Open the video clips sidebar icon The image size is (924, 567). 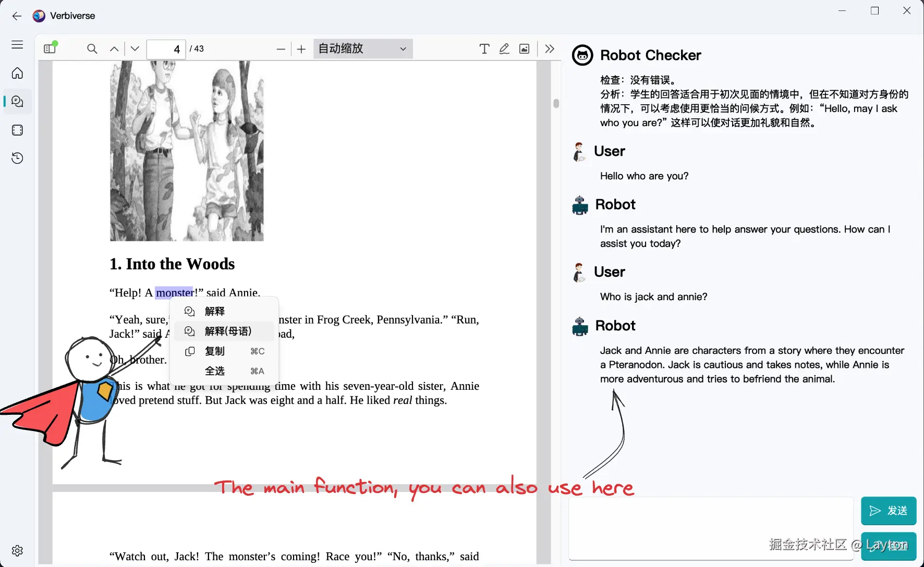point(17,130)
